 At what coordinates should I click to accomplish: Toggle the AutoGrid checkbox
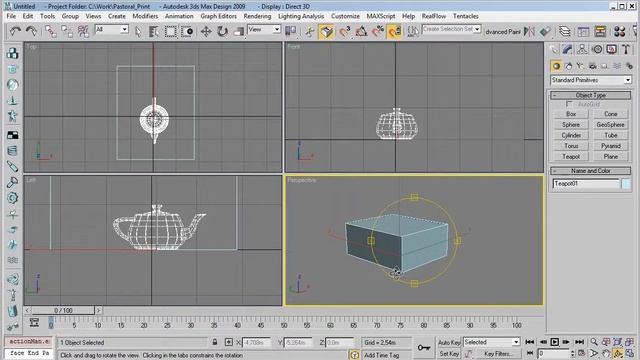coord(569,104)
